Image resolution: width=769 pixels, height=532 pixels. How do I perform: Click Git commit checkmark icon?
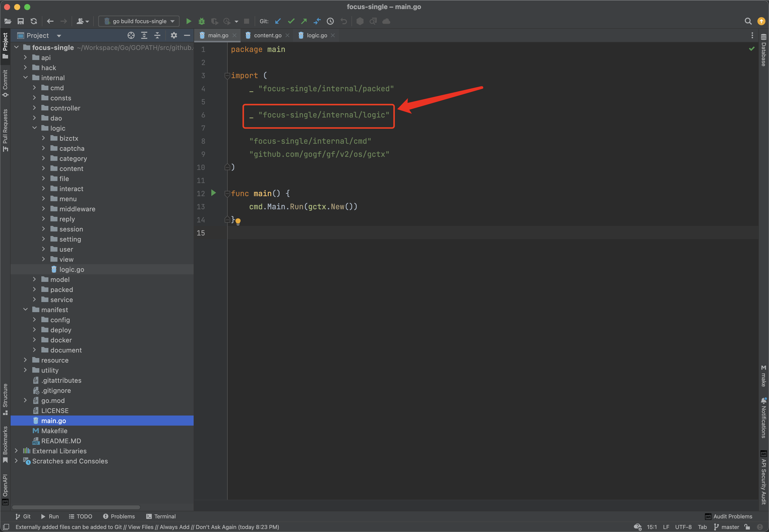coord(291,21)
